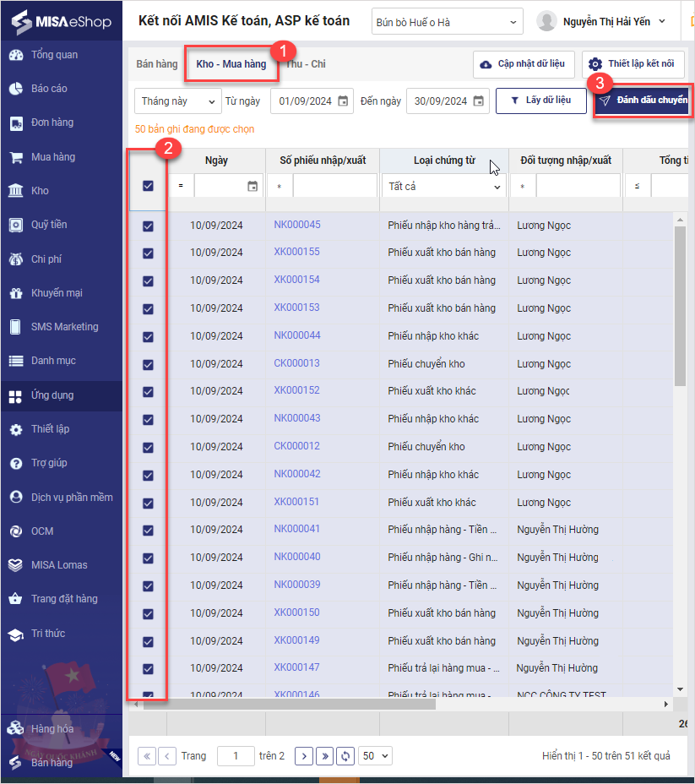Uncheck row NK000044 checkbox
This screenshot has width=695, height=784.
[148, 336]
